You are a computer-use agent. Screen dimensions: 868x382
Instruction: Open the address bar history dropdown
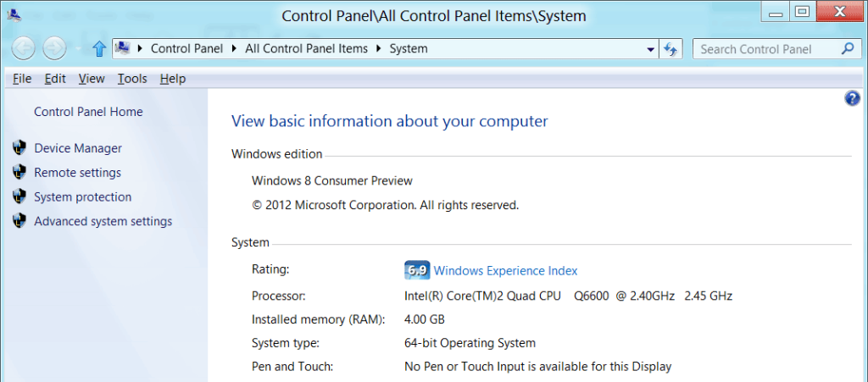click(x=650, y=49)
